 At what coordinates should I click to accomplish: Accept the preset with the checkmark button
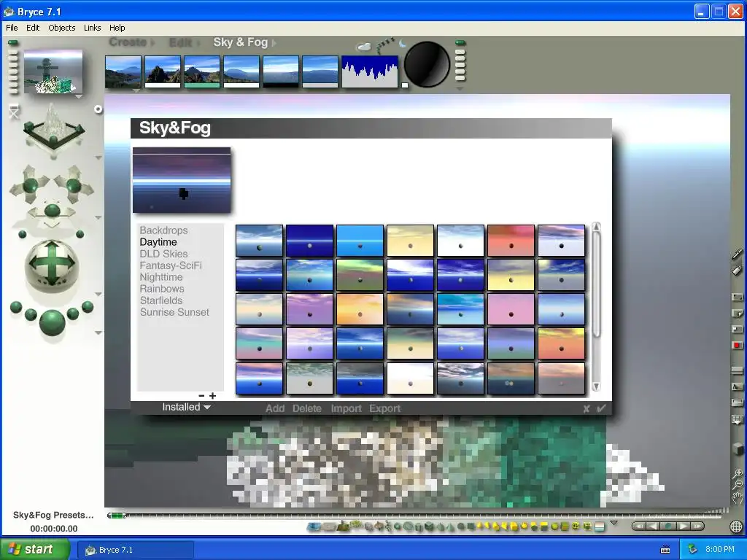(601, 408)
